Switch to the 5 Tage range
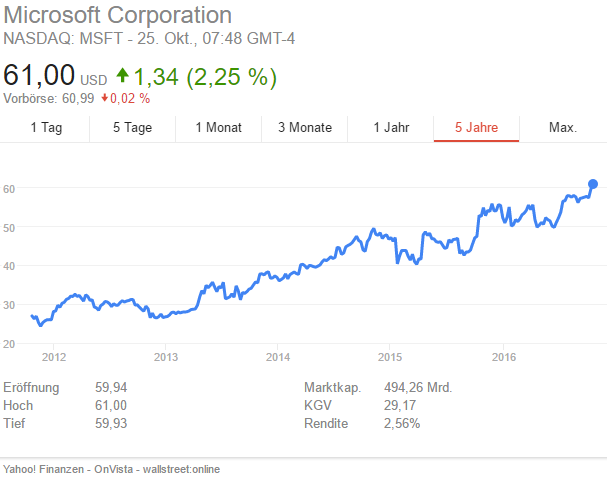The height and width of the screenshot is (479, 607). click(x=132, y=127)
